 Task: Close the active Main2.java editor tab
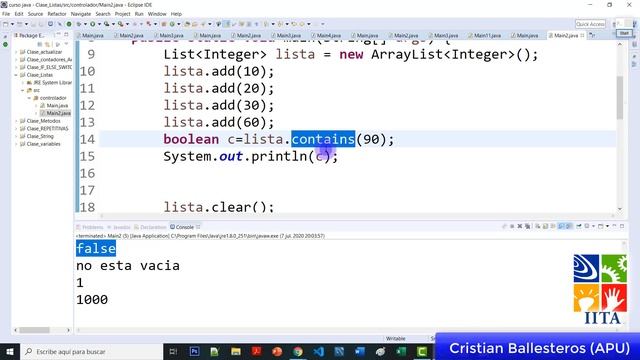(582, 36)
